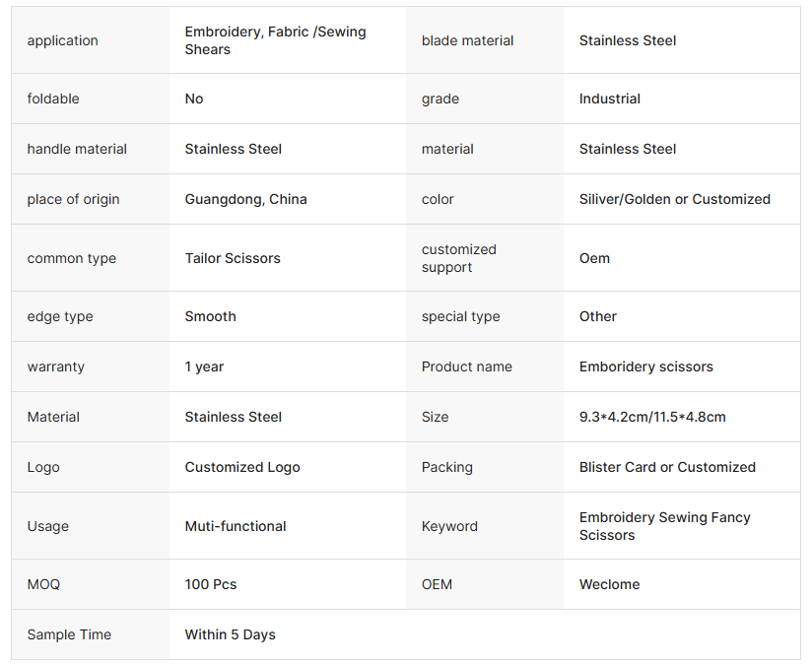
Task: Select the 'Siliver/Golden or Customized' color value
Action: click(675, 199)
